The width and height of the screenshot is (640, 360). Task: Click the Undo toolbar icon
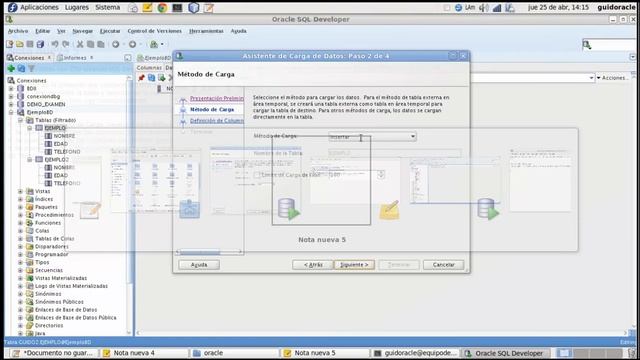click(55, 44)
